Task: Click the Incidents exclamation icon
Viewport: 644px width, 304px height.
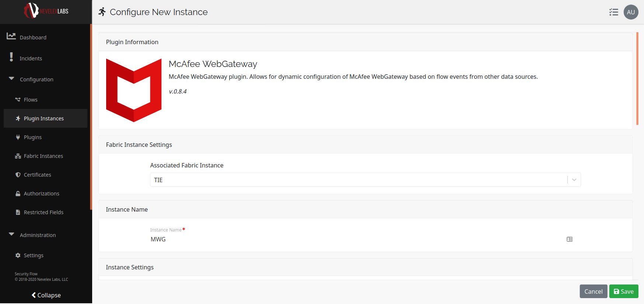Action: point(11,57)
